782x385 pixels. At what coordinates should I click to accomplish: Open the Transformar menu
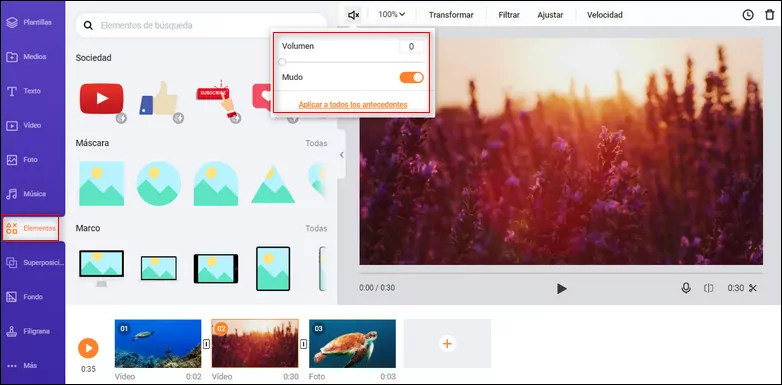[451, 15]
